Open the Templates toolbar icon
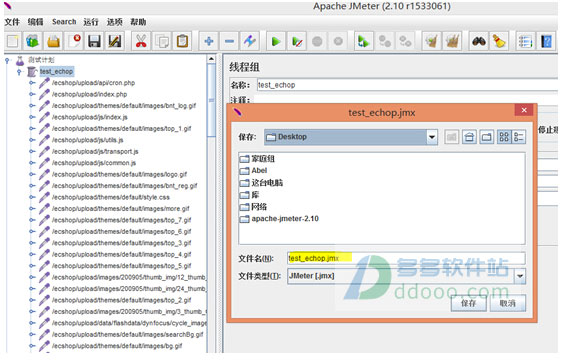Screen dimensions: 563x361 (33, 42)
